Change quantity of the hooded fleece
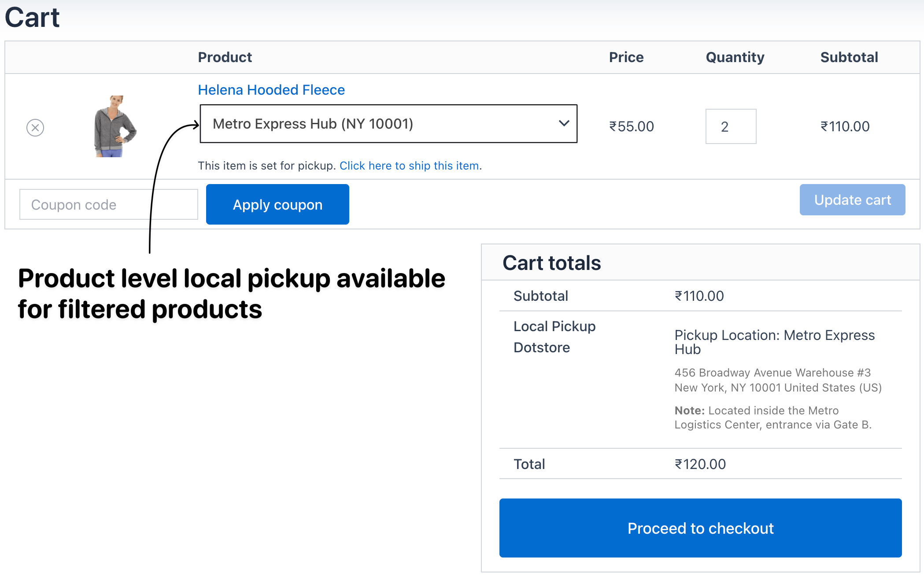 point(731,126)
